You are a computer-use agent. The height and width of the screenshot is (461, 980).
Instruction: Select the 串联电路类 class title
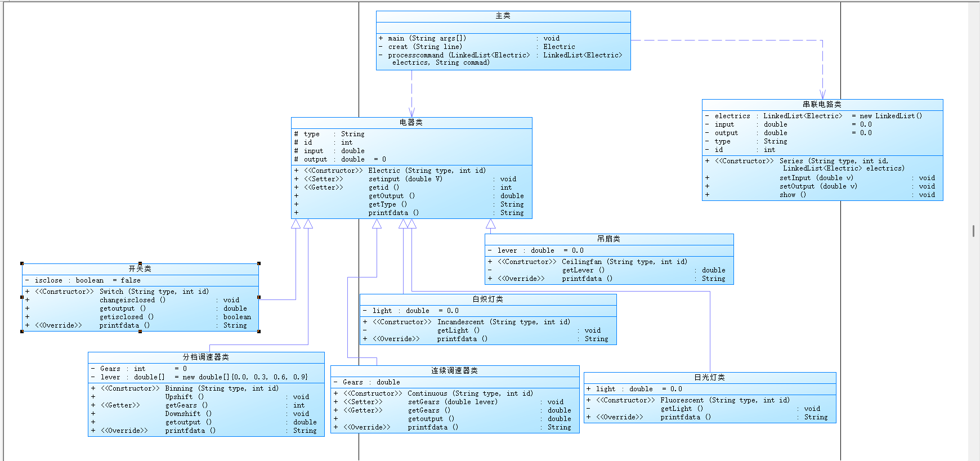pos(822,104)
